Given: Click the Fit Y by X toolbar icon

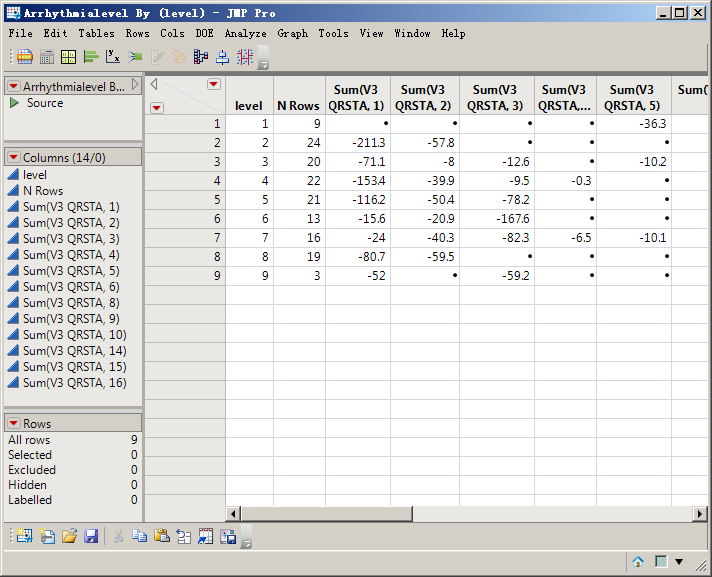Looking at the screenshot, I should click(x=113, y=57).
